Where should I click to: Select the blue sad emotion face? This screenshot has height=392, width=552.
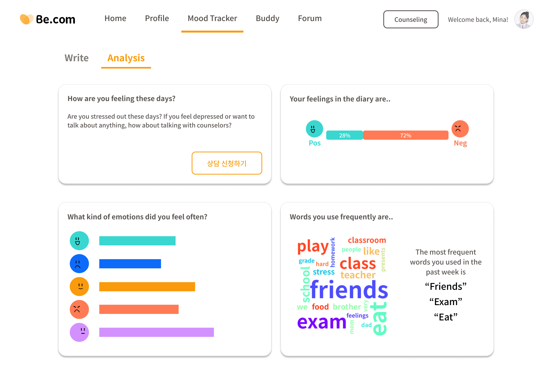click(79, 264)
